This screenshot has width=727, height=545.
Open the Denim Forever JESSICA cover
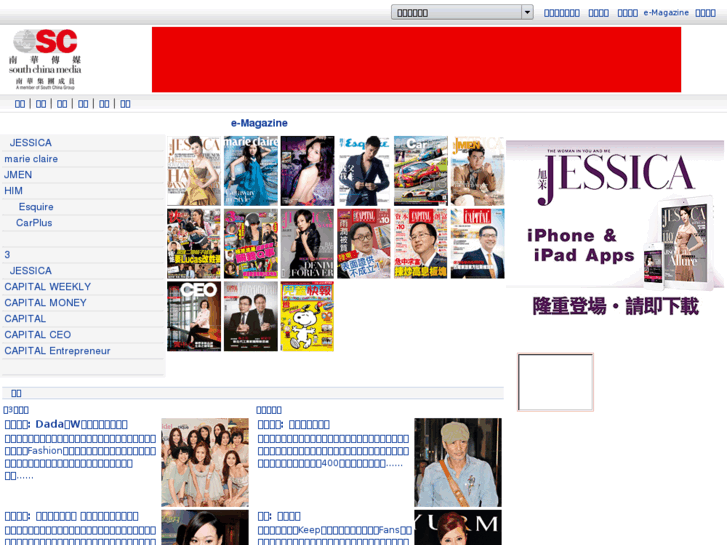(x=307, y=243)
